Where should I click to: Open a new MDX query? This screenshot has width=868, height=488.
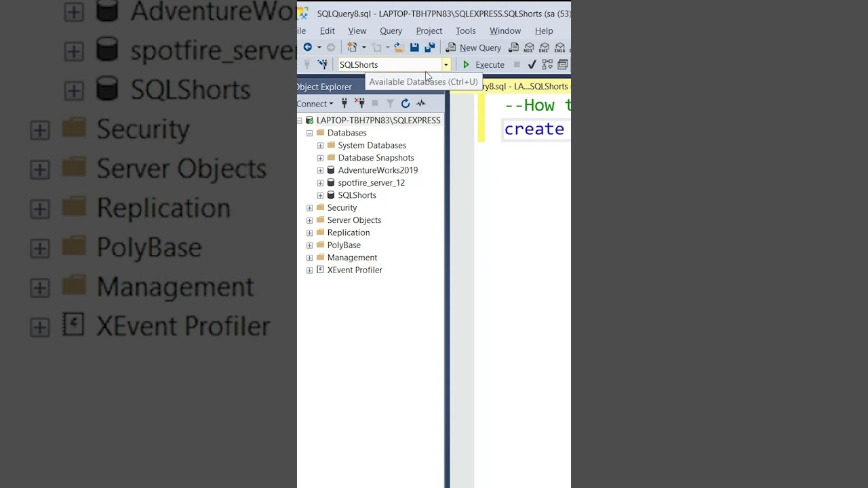[x=529, y=47]
